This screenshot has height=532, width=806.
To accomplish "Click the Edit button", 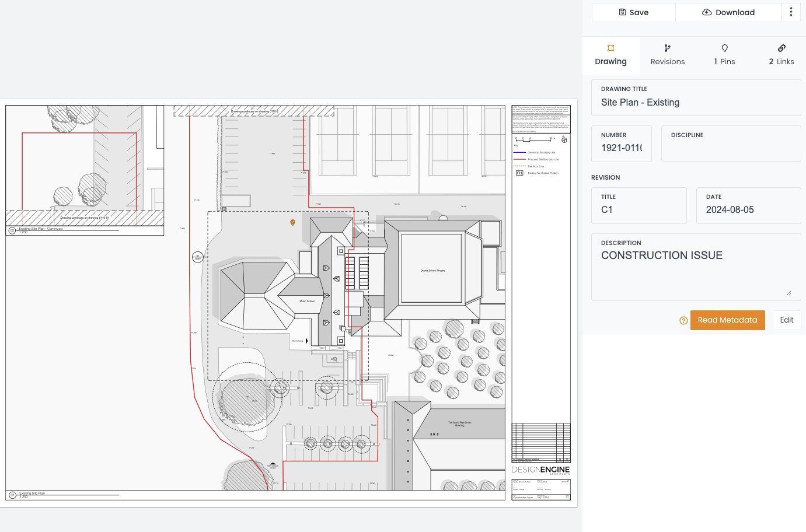I will tap(786, 320).
